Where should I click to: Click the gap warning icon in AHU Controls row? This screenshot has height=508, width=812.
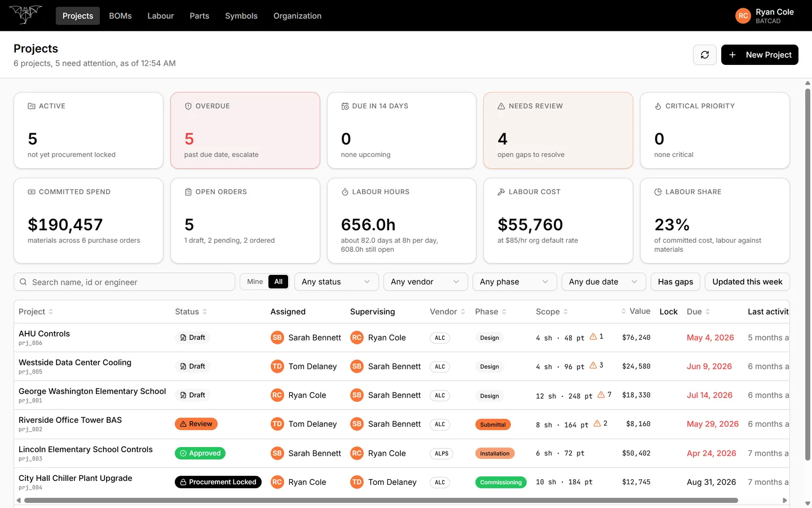pyautogui.click(x=593, y=336)
